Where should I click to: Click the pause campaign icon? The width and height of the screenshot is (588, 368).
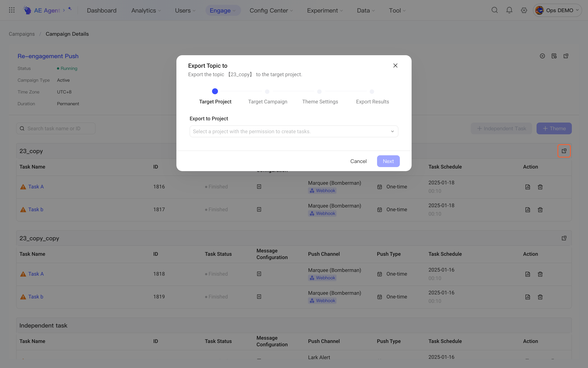tap(542, 56)
